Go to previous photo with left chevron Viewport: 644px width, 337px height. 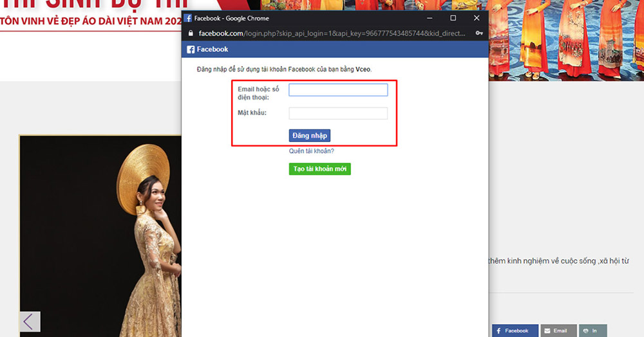click(x=30, y=322)
